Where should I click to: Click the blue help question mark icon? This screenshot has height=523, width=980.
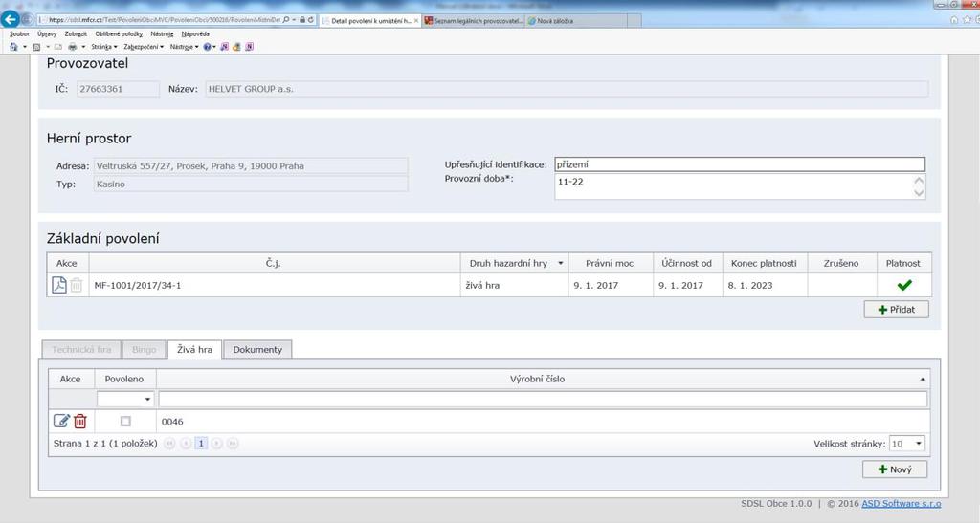207,47
